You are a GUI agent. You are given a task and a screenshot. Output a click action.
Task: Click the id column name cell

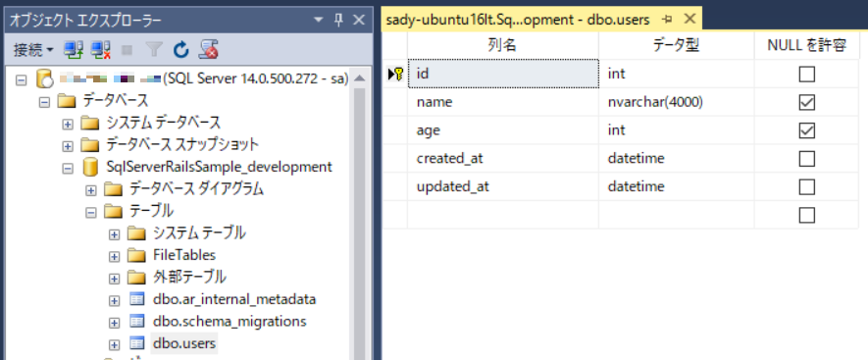pyautogui.click(x=503, y=74)
